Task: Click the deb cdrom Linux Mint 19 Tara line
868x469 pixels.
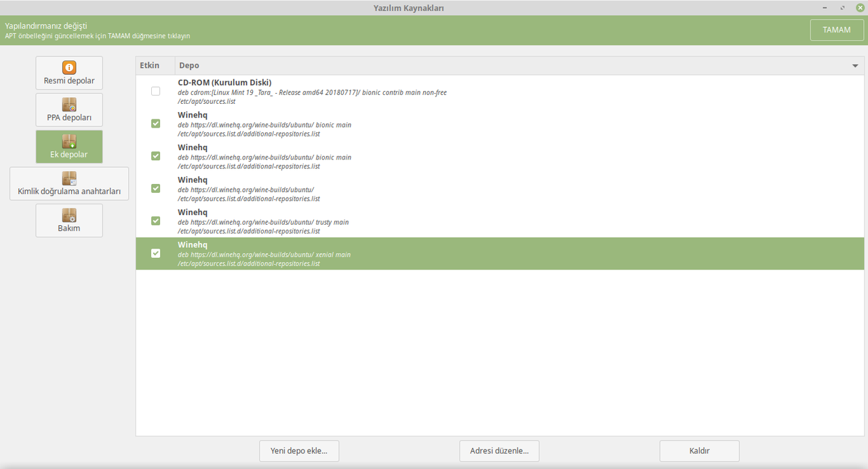Action: 312,92
